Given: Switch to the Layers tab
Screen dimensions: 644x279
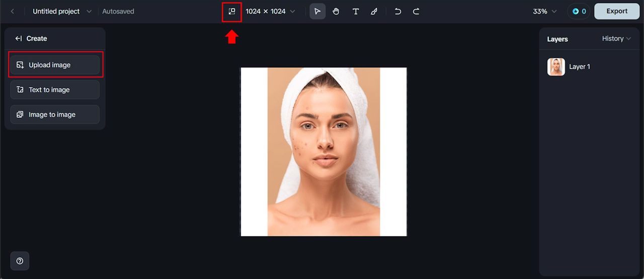Looking at the screenshot, I should pyautogui.click(x=557, y=39).
